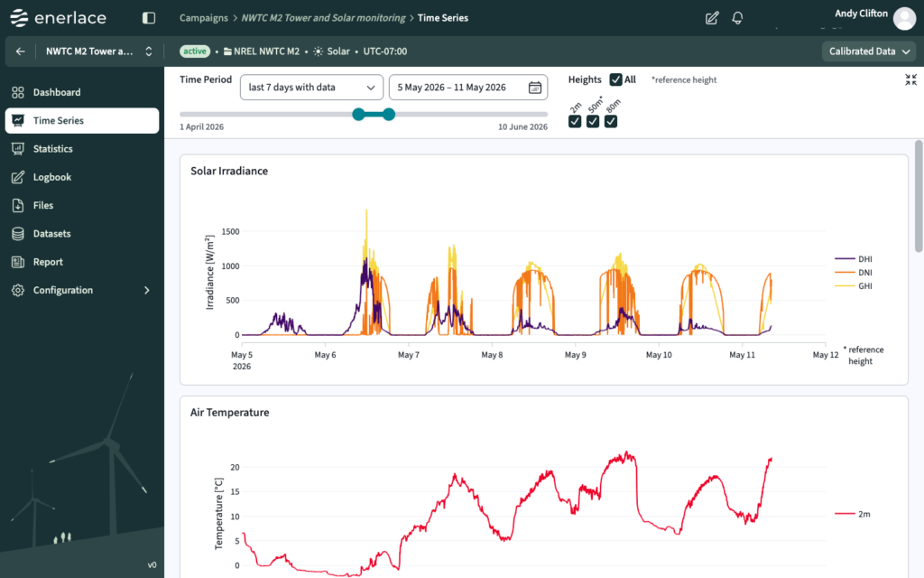This screenshot has width=924, height=578.
Task: Click the 'May 9' x-axis label
Action: [575, 354]
